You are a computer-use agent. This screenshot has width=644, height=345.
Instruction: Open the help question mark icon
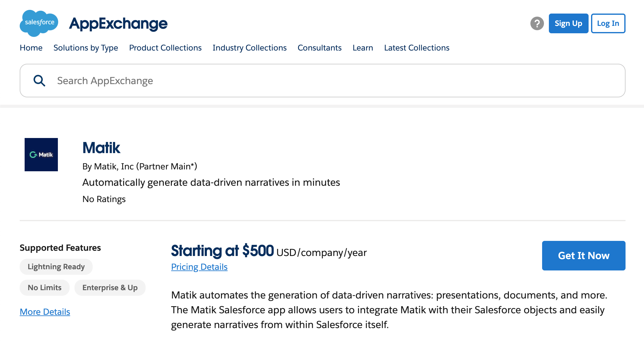tap(537, 23)
